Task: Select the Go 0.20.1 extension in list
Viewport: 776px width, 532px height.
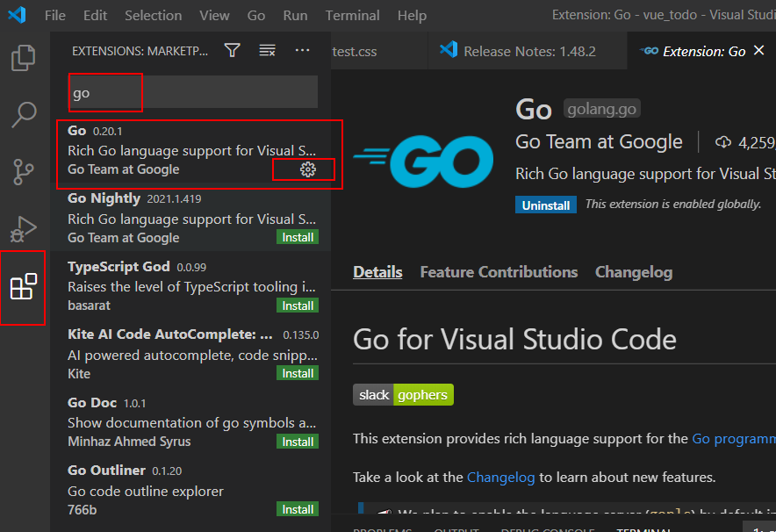Action: [x=190, y=150]
